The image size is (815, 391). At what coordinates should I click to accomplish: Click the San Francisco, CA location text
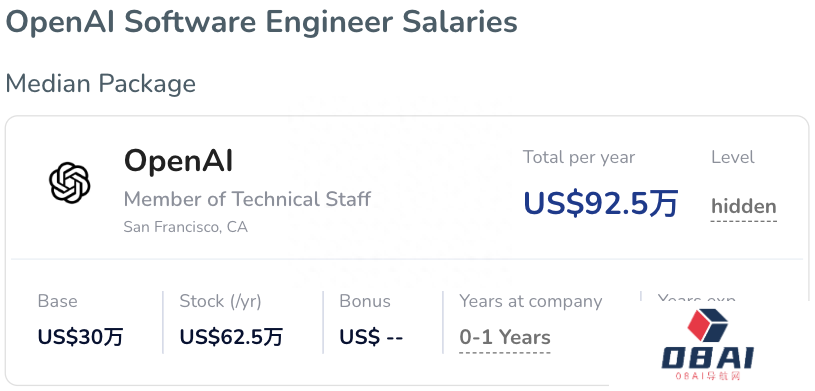(186, 227)
